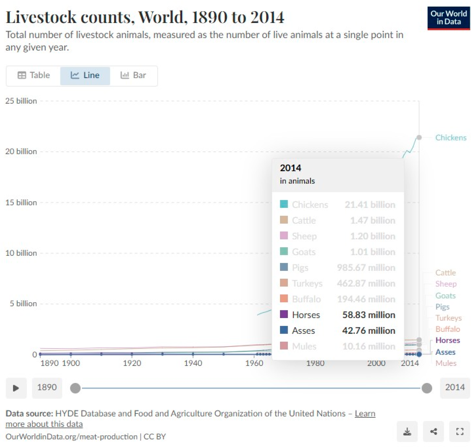Open the Bar chart tab
476x448 pixels.
(x=133, y=75)
